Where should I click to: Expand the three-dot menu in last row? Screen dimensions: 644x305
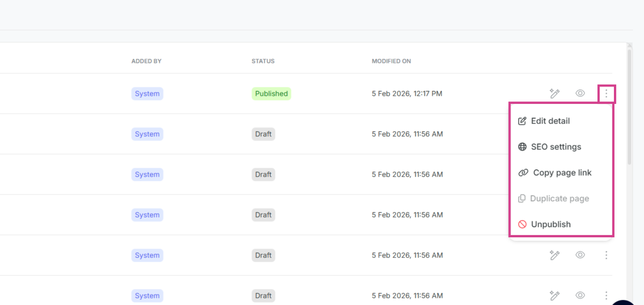pyautogui.click(x=606, y=296)
